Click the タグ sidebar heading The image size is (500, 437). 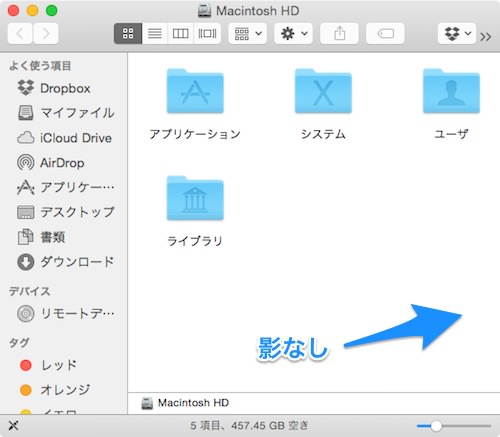[19, 343]
